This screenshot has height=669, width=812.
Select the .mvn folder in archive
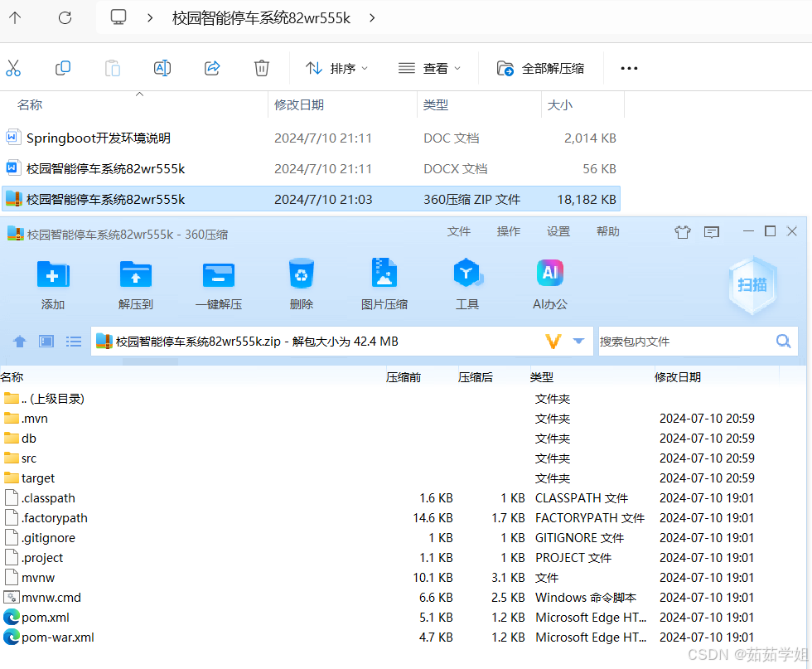tap(26, 418)
